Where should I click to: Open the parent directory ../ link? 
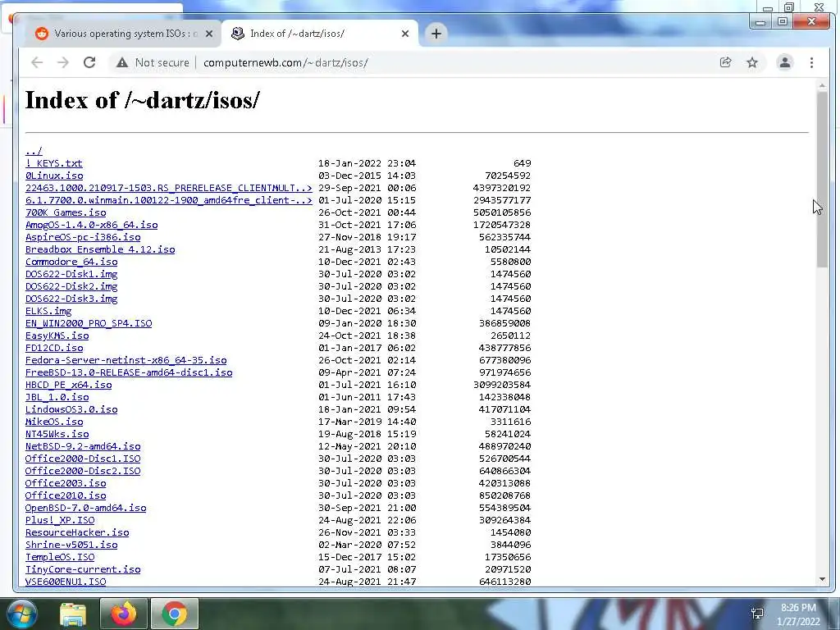tap(33, 151)
